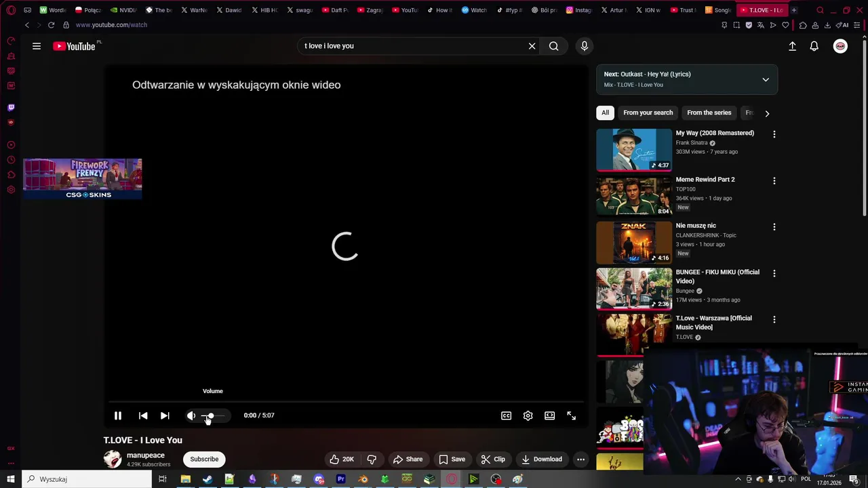868x488 pixels.
Task: Click the Wyszukaj taskbar search box
Action: click(x=87, y=479)
